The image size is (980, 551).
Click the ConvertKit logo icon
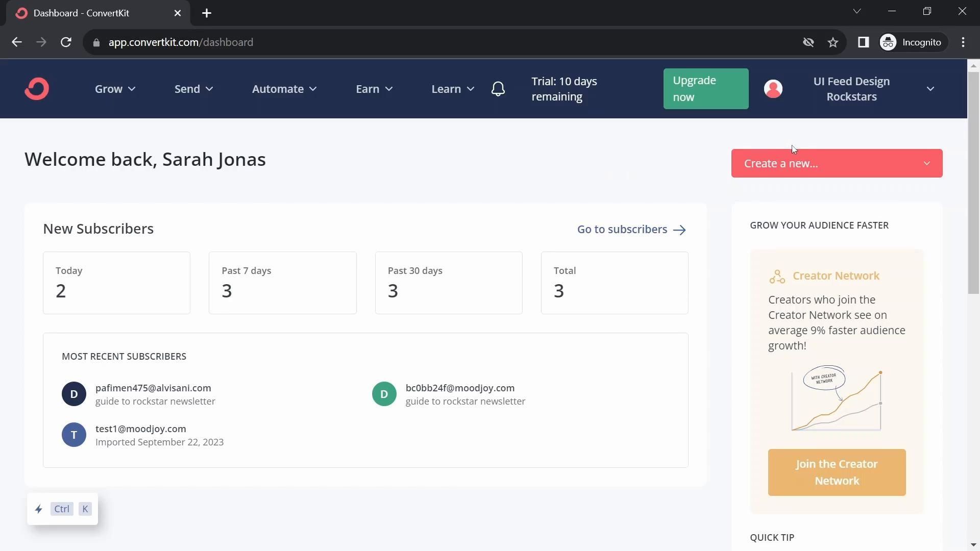tap(37, 89)
